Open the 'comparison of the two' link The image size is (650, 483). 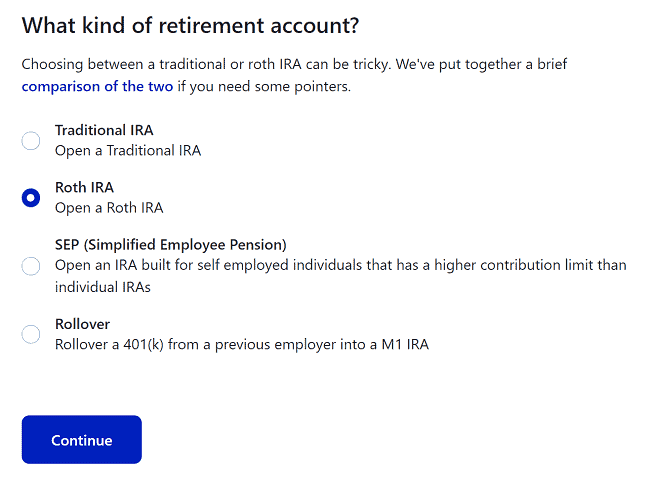tap(97, 86)
